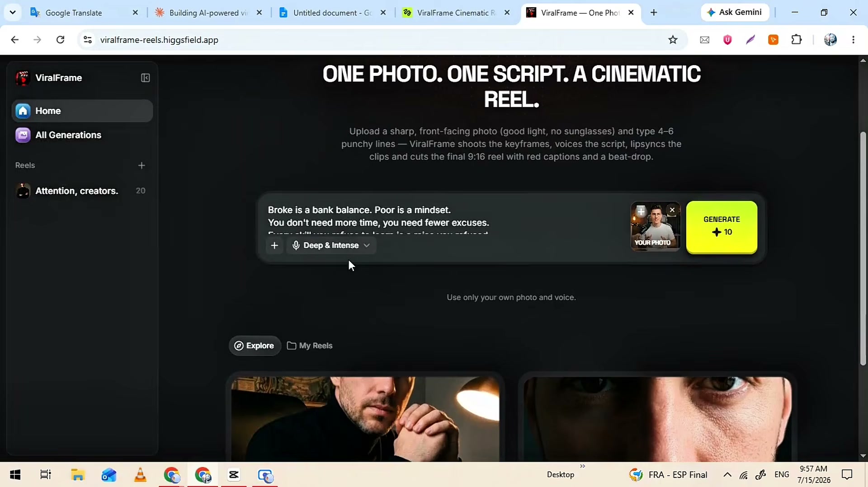
Task: Expand the Deep & Intense voice dropdown
Action: click(331, 245)
